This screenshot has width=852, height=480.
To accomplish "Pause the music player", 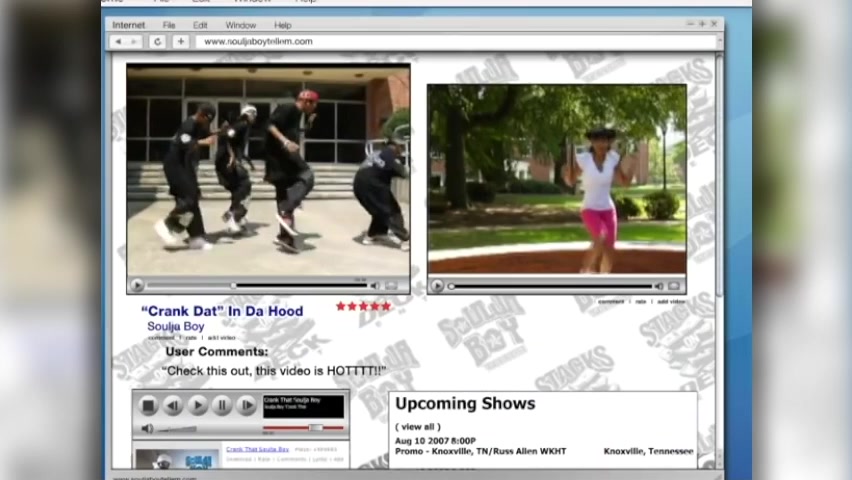I will (222, 406).
